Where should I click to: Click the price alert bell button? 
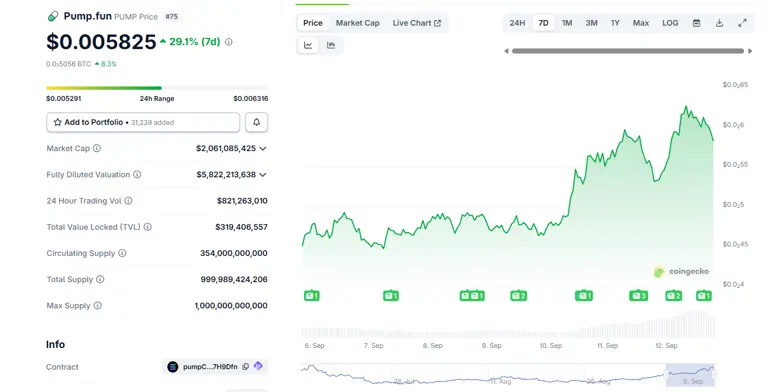pyautogui.click(x=256, y=122)
